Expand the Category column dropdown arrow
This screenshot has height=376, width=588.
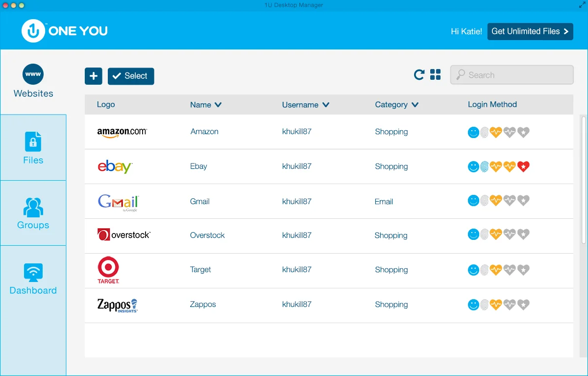pos(415,105)
